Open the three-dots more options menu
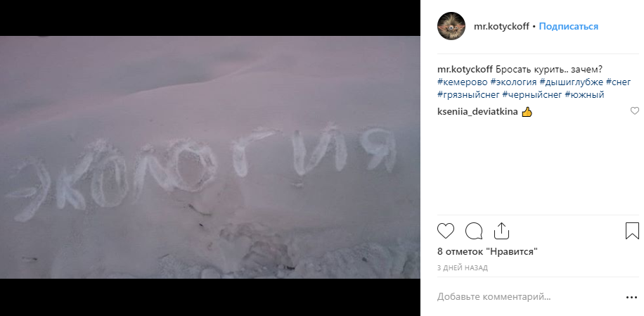The image size is (644, 316). coord(631,297)
